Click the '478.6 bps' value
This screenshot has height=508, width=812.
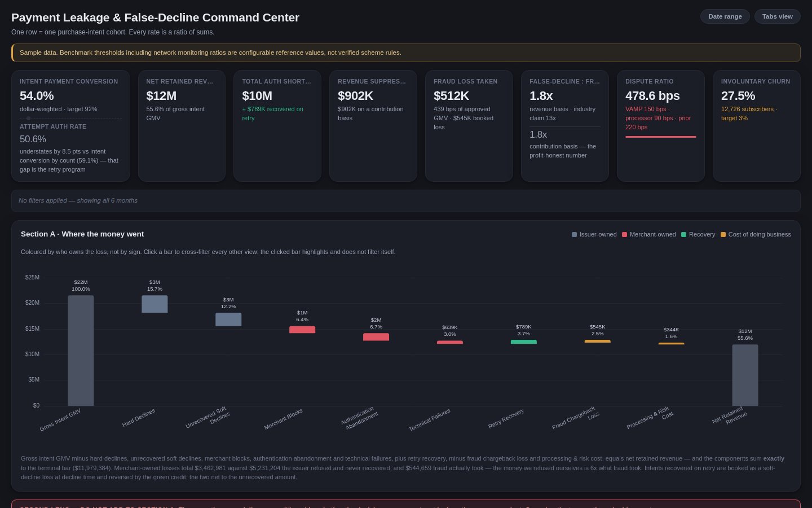tap(652, 96)
